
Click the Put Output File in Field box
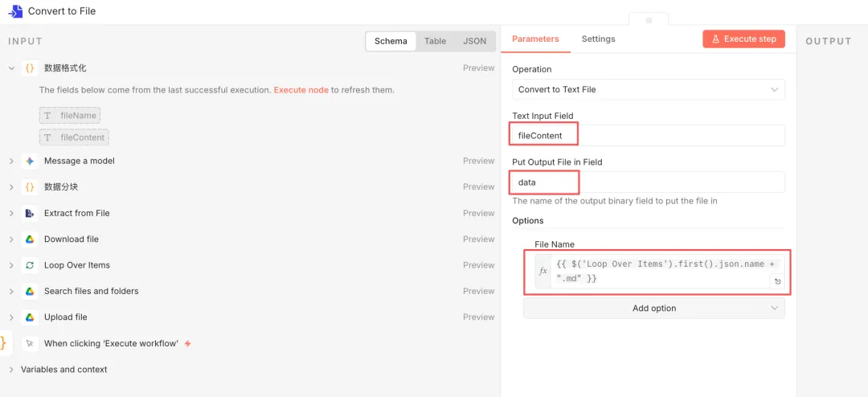[648, 182]
